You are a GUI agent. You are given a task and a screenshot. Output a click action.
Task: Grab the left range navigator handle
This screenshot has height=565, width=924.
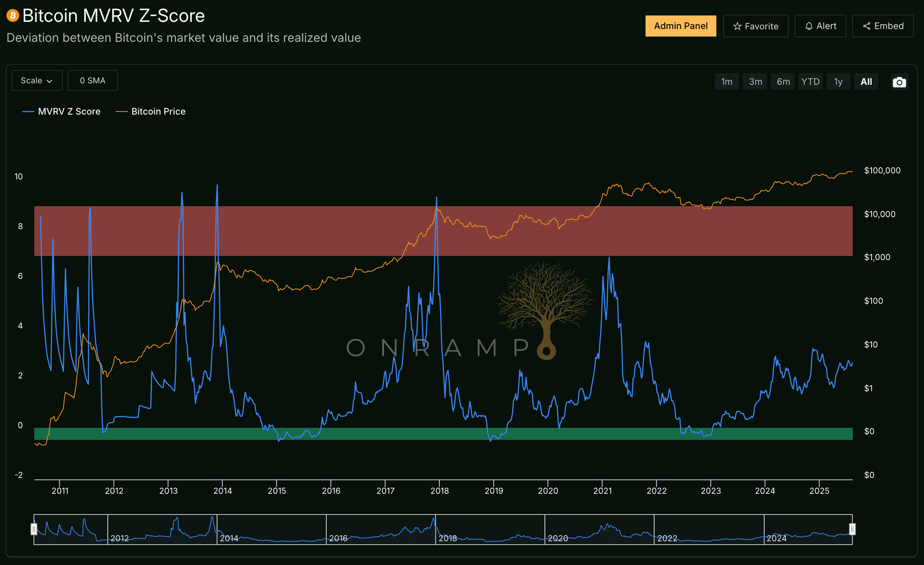click(x=34, y=529)
